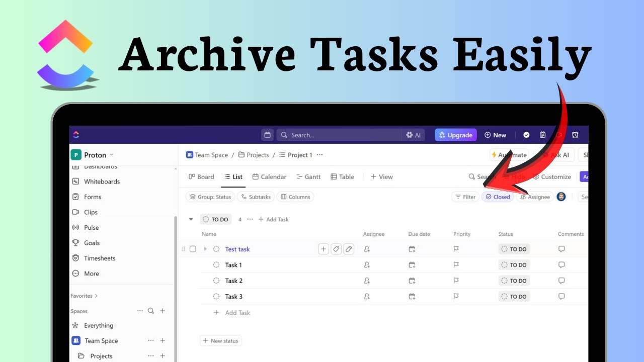Add a new view with + View
Image resolution: width=644 pixels, height=362 pixels.
point(381,177)
